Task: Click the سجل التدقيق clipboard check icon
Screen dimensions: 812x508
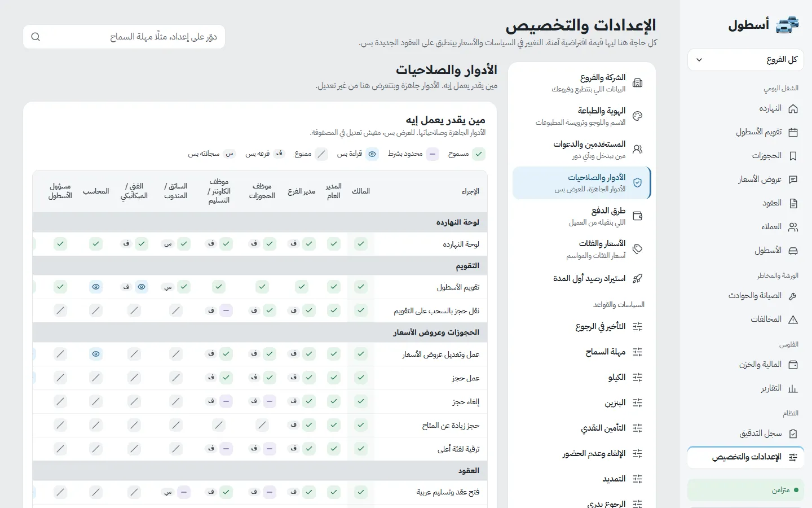Action: pyautogui.click(x=793, y=433)
